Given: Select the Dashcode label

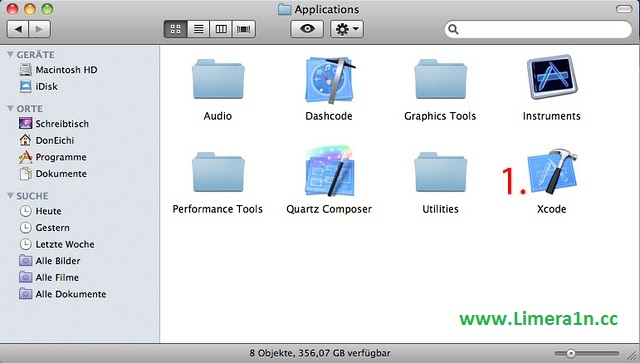Looking at the screenshot, I should tap(329, 116).
